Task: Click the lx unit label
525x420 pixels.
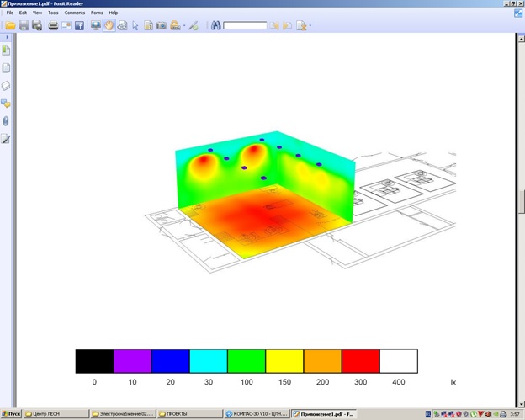Action: 453,382
